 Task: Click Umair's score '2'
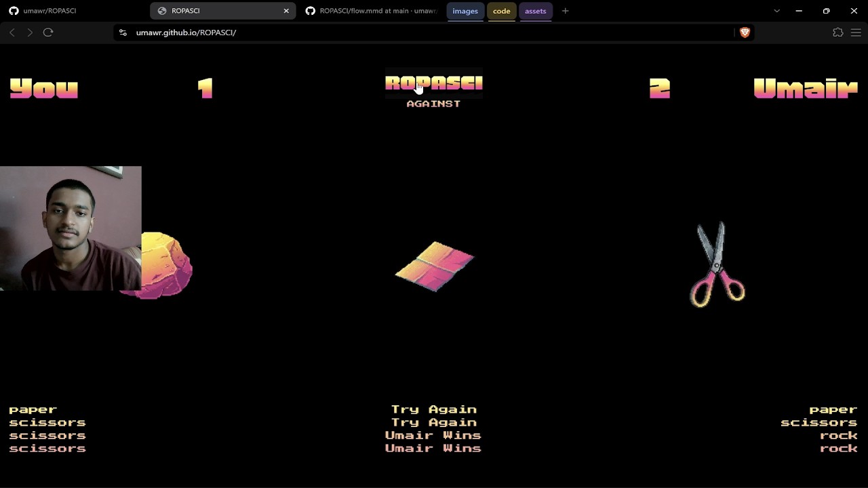[x=660, y=88]
